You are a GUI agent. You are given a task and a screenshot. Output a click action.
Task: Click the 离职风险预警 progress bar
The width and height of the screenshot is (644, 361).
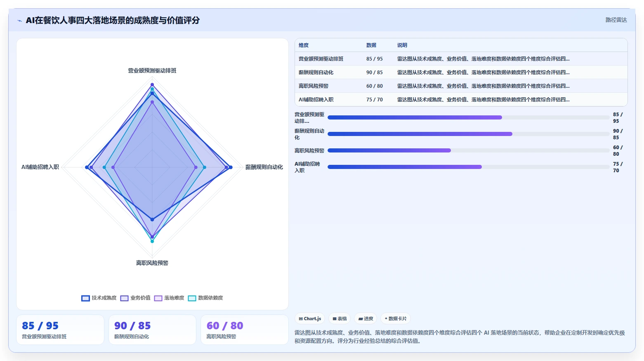468,150
